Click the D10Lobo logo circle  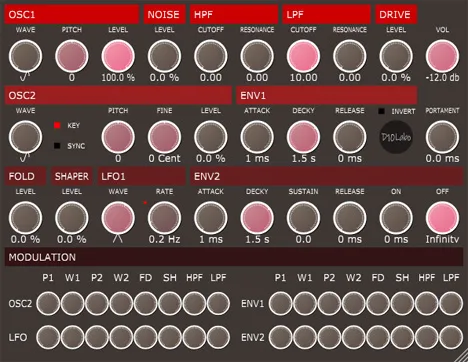click(x=396, y=137)
